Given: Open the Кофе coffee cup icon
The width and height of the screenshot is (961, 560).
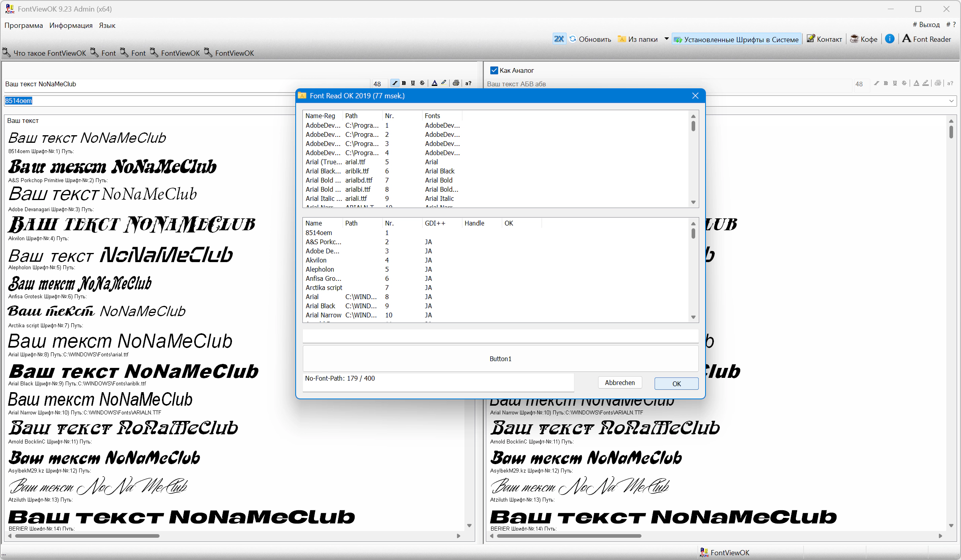Looking at the screenshot, I should [x=854, y=39].
